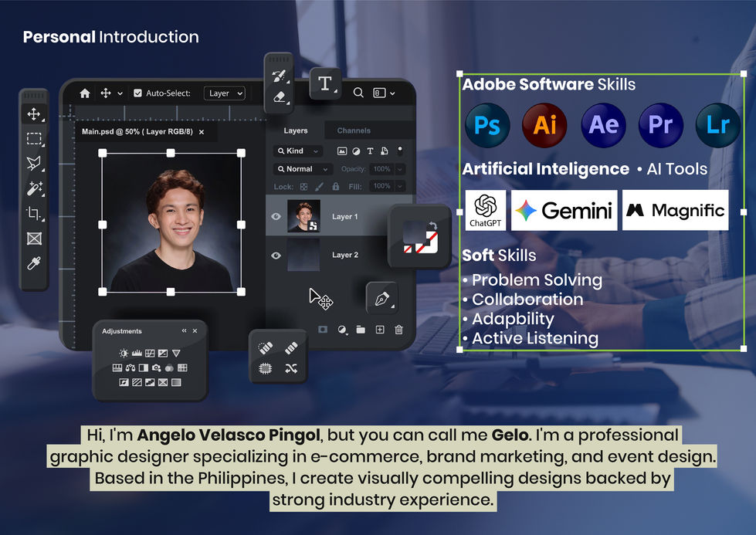This screenshot has height=535, width=756.
Task: Add a Gradient Map adjustment
Action: click(176, 382)
